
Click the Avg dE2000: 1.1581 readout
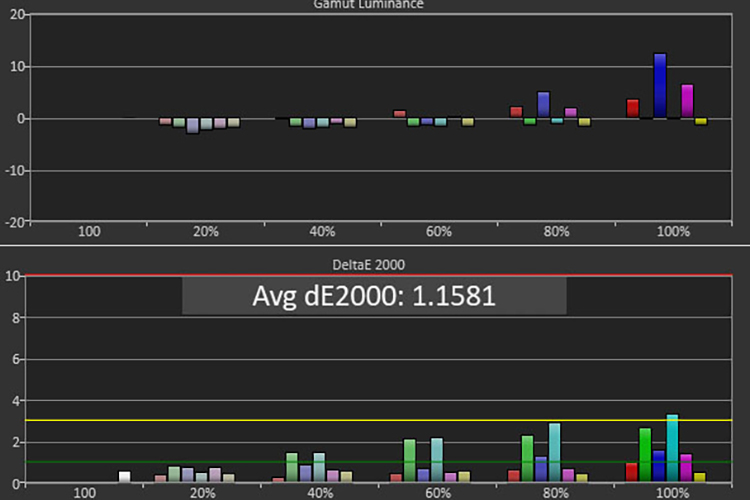pyautogui.click(x=374, y=297)
